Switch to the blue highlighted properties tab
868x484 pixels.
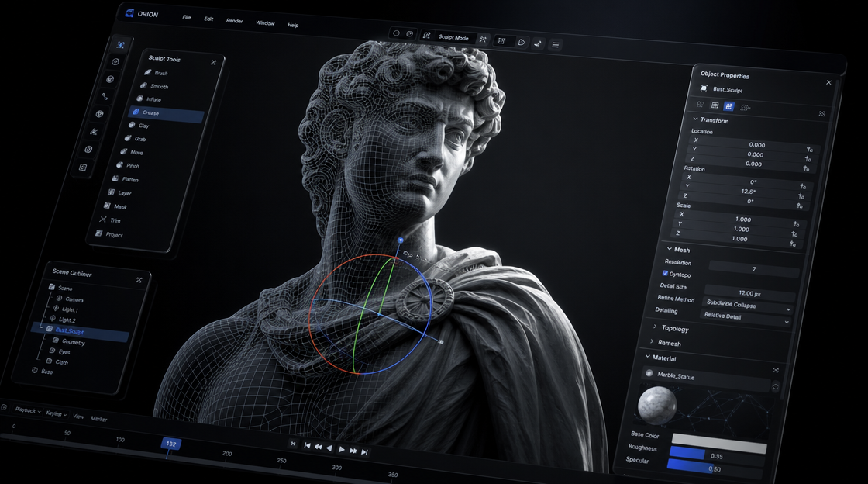tap(729, 106)
